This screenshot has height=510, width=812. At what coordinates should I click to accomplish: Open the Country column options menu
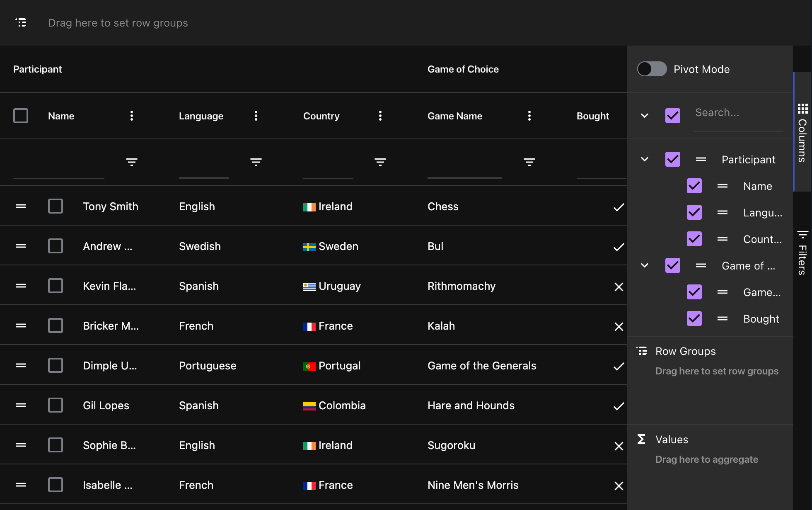pos(380,116)
